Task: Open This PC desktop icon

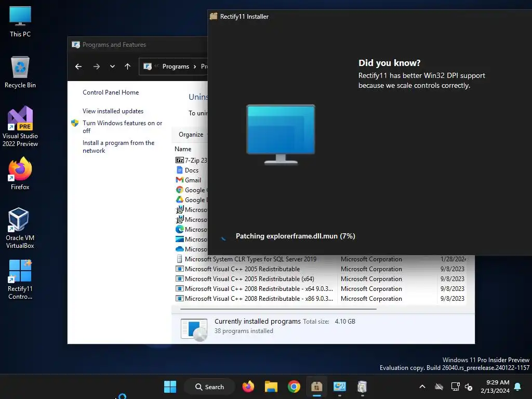Action: 20,21
